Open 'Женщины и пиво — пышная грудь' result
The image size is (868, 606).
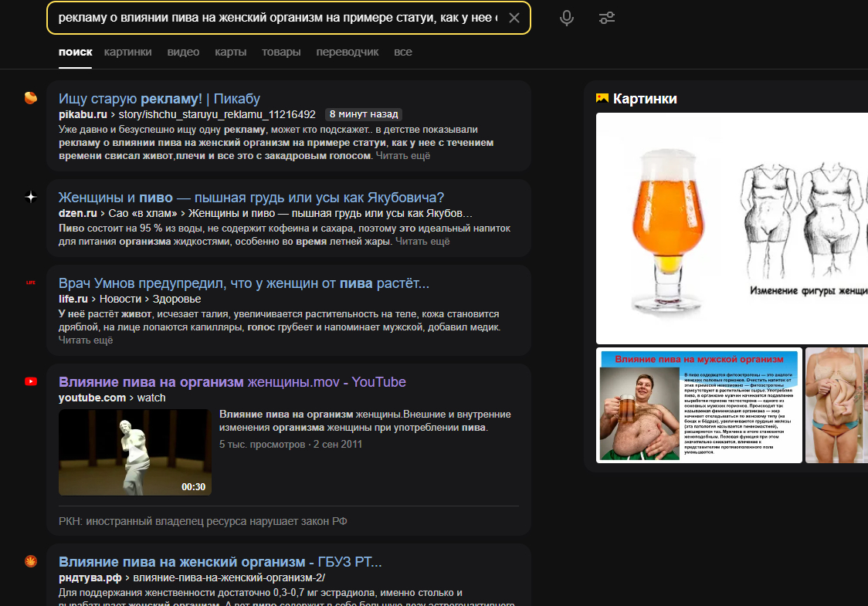[x=251, y=198]
